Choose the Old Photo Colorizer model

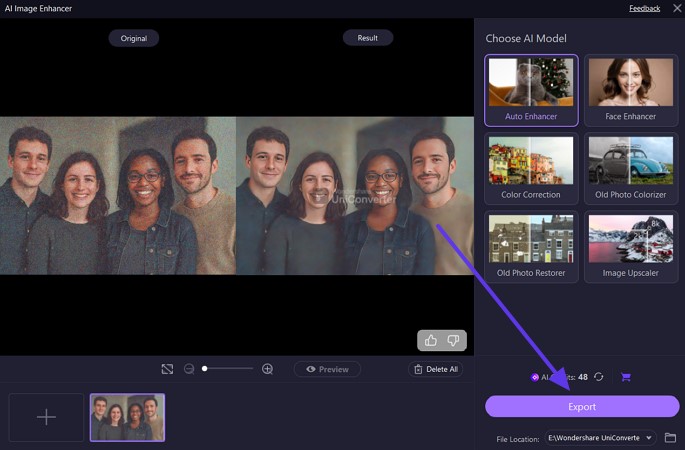(631, 169)
